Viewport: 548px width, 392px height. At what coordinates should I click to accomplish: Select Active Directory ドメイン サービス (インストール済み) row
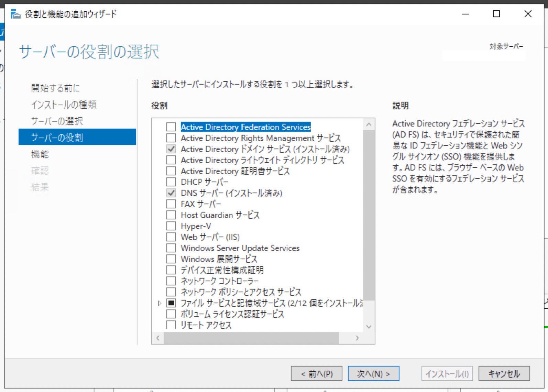(265, 149)
